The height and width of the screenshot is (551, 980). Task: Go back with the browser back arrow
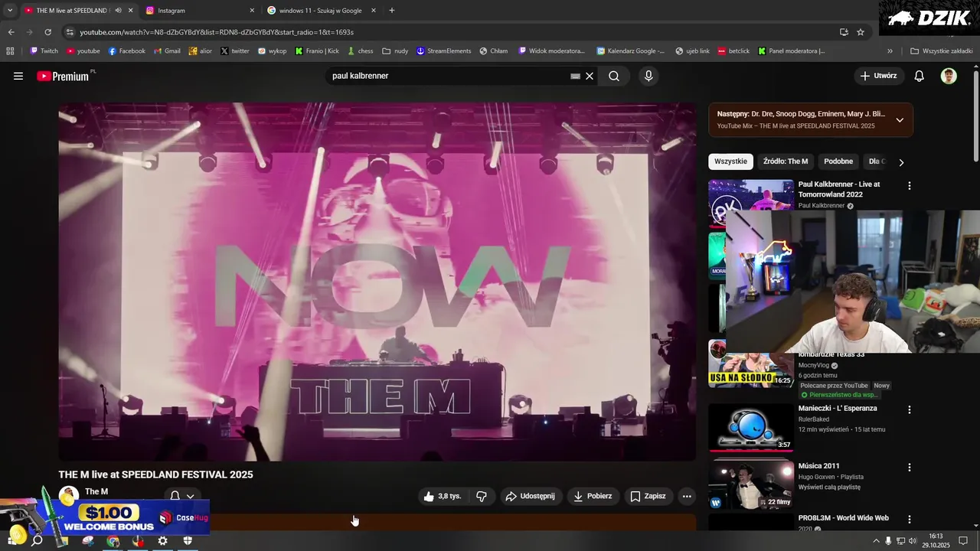(11, 32)
